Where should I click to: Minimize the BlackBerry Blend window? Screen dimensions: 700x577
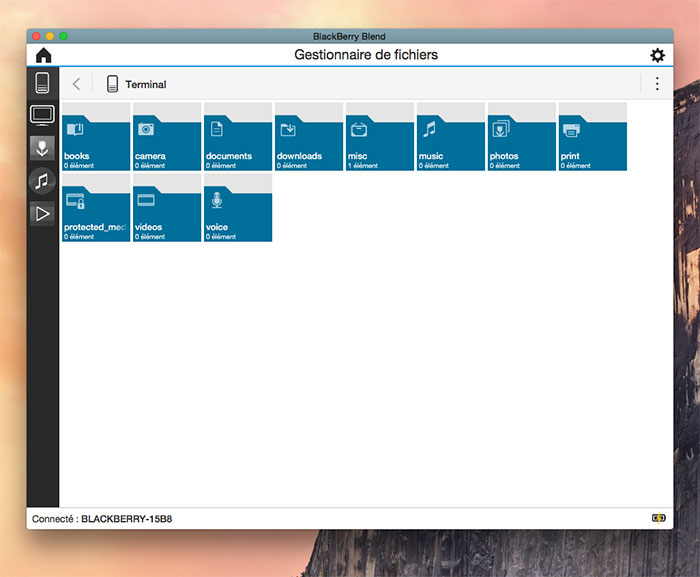[50, 36]
